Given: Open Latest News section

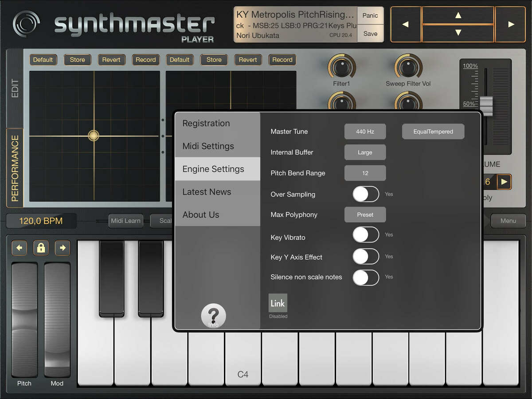Looking at the screenshot, I should coord(217,192).
